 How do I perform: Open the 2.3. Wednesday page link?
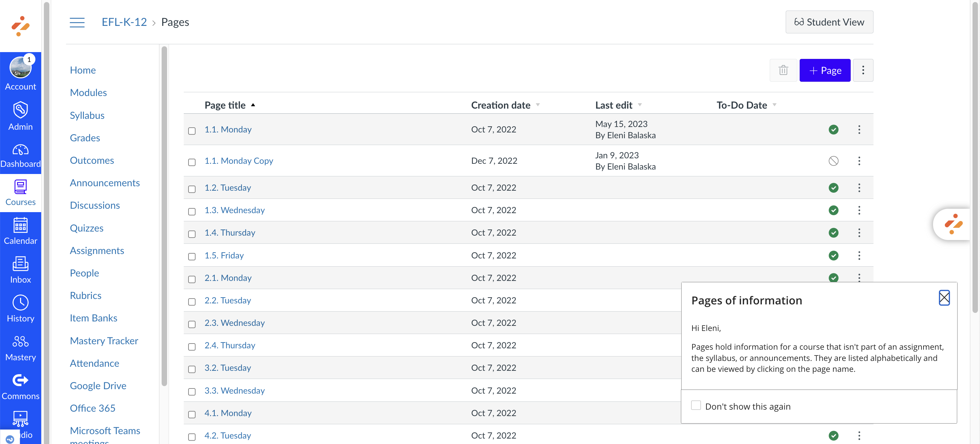pos(234,322)
